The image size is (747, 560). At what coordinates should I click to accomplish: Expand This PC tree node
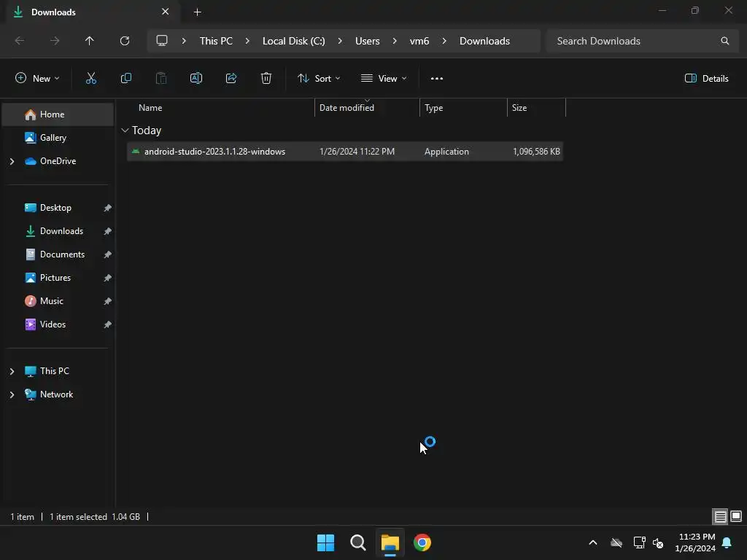tap(12, 371)
